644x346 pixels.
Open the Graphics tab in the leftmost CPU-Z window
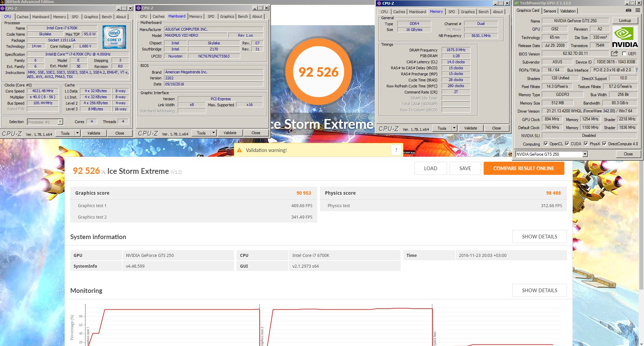click(x=91, y=16)
